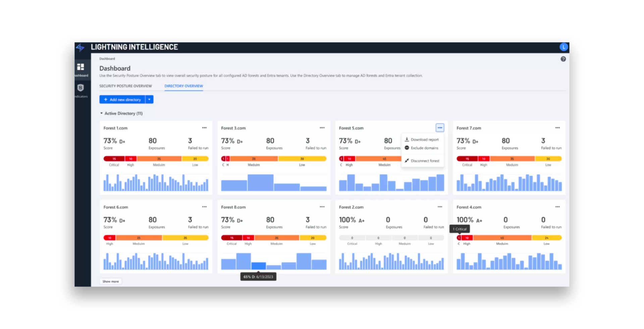Open Forest 2.com options menu
Image resolution: width=644 pixels, height=329 pixels.
440,207
